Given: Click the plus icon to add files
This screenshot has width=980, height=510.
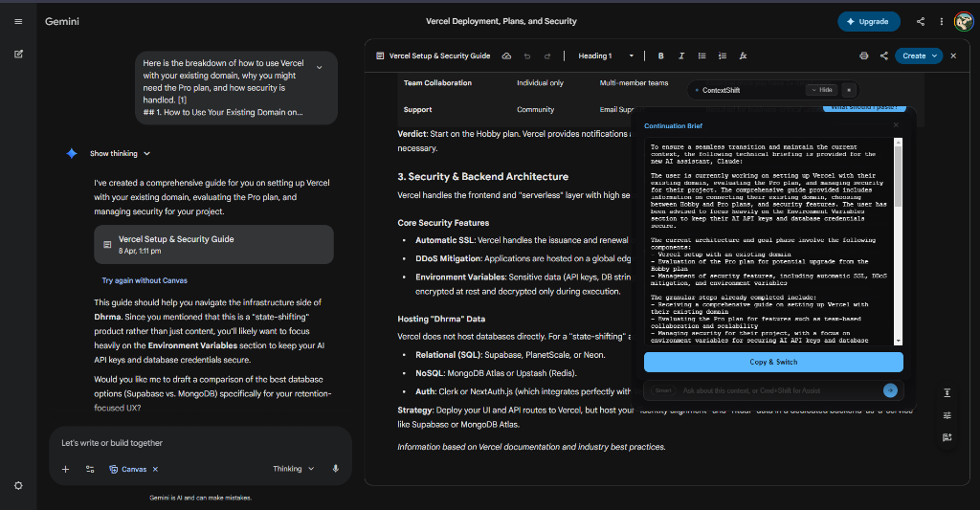Looking at the screenshot, I should (65, 469).
